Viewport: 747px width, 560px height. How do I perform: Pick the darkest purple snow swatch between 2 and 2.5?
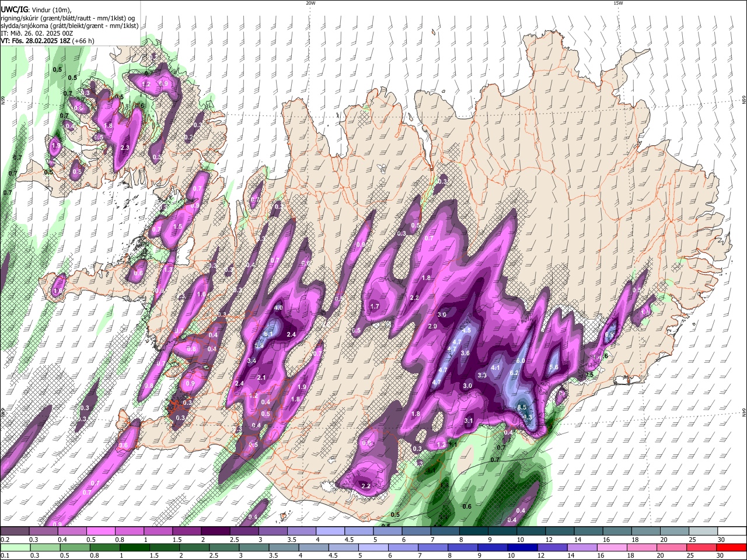coord(215,531)
